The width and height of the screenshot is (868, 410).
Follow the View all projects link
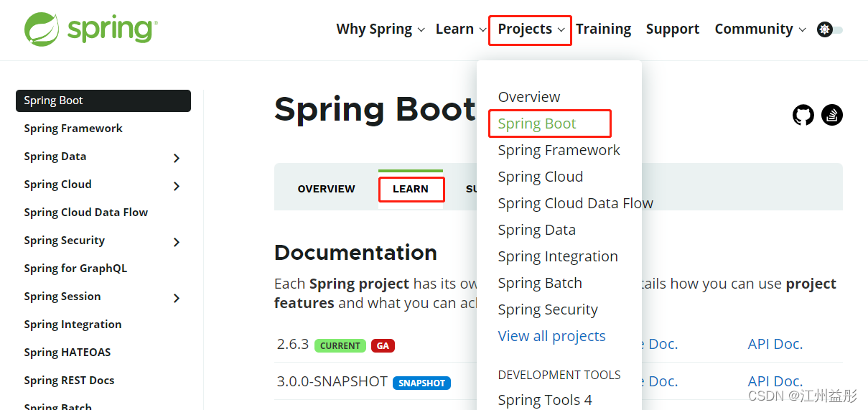click(552, 336)
